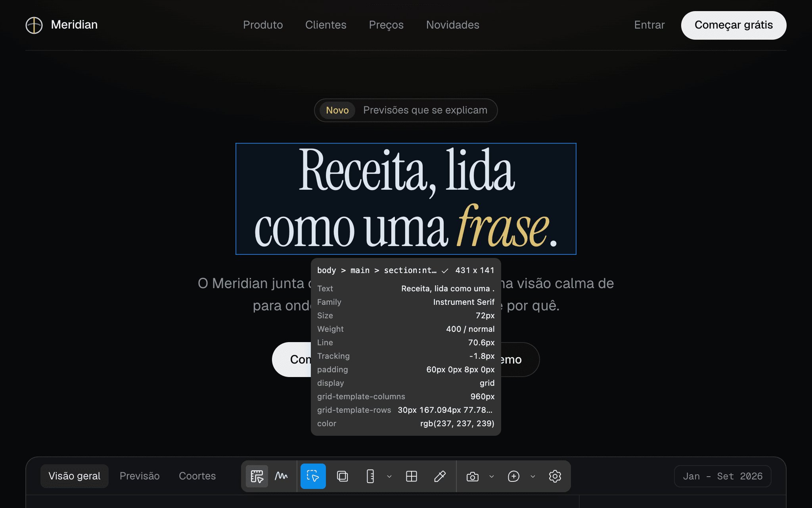This screenshot has height=508, width=812.
Task: Switch to the Coortes tab
Action: click(197, 476)
